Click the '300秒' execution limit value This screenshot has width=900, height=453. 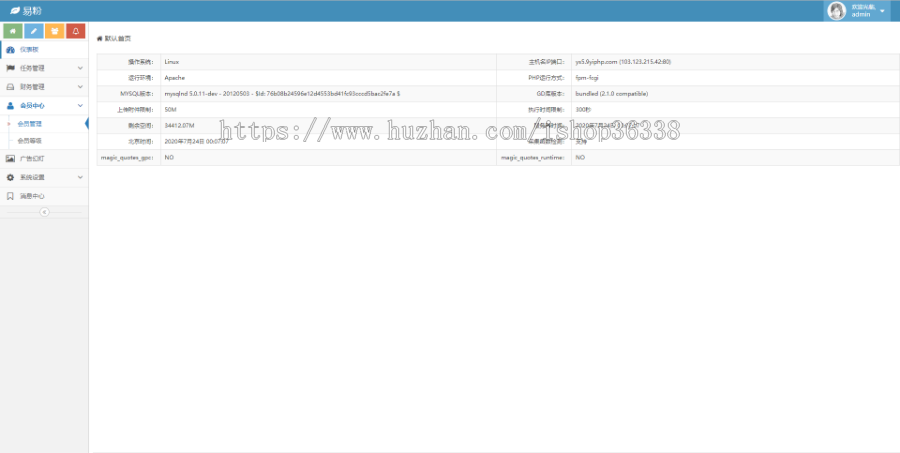point(583,109)
